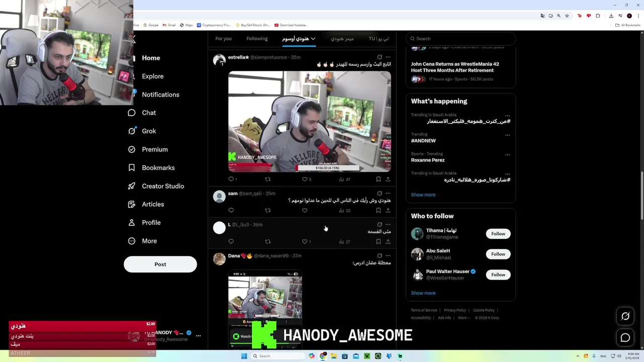644x362 pixels.
Task: Open the #ANDNEW trend
Action: tap(423, 141)
